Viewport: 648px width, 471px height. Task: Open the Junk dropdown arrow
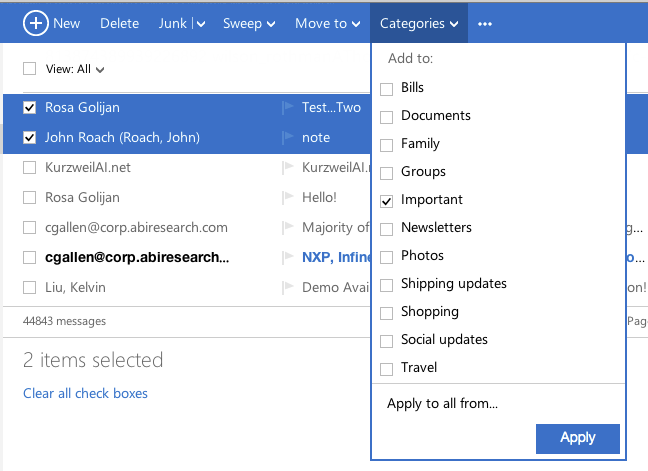(x=201, y=24)
